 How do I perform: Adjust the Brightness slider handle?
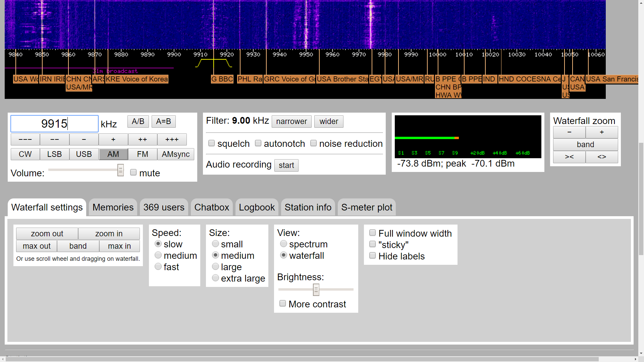[x=316, y=290]
